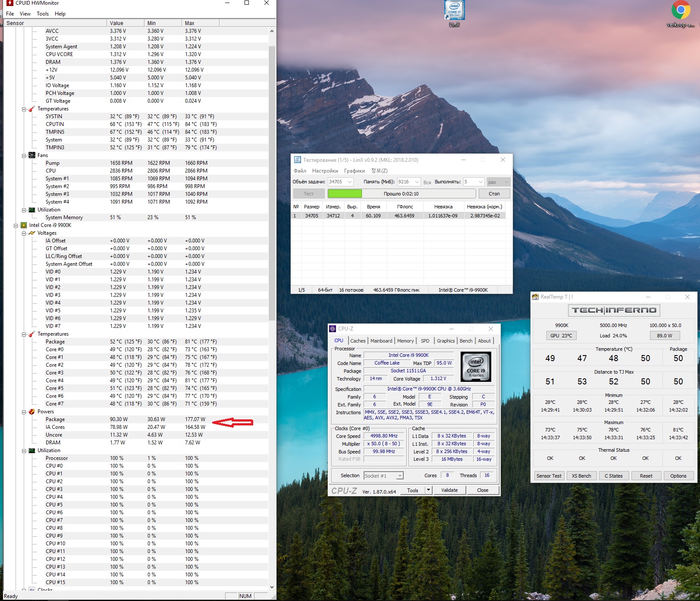The height and width of the screenshot is (601, 700).
Task: Collapse the Intel Core i9 9900K node
Action: click(x=16, y=225)
